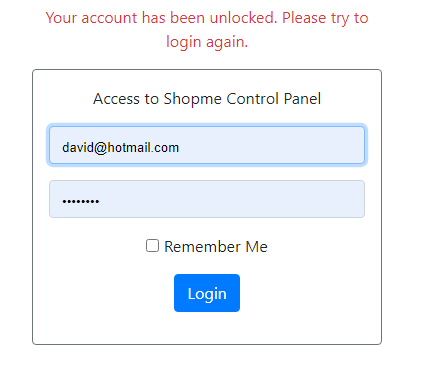
Task: Focus the david@hotmail.com email field
Action: 207,145
